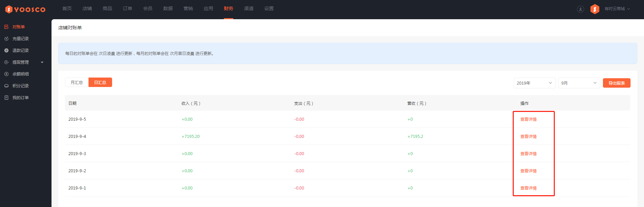Open the 营销 navigation item
Screen dimensions: 644x207
[188, 8]
